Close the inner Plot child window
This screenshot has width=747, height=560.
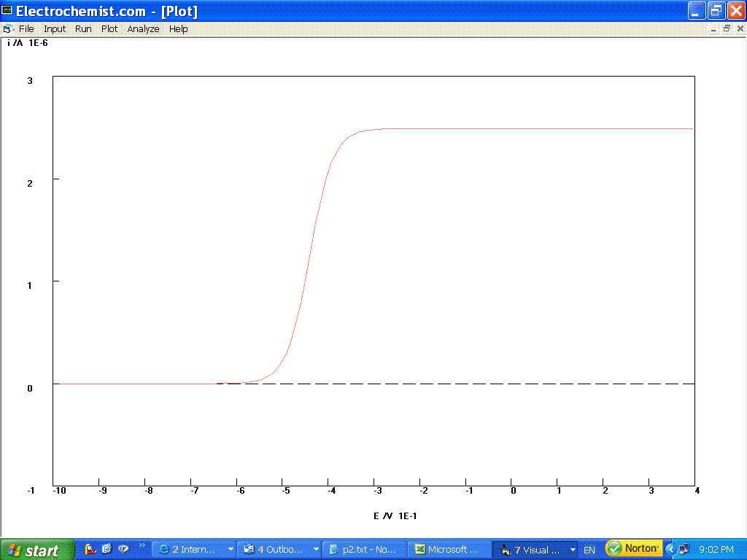pyautogui.click(x=739, y=29)
